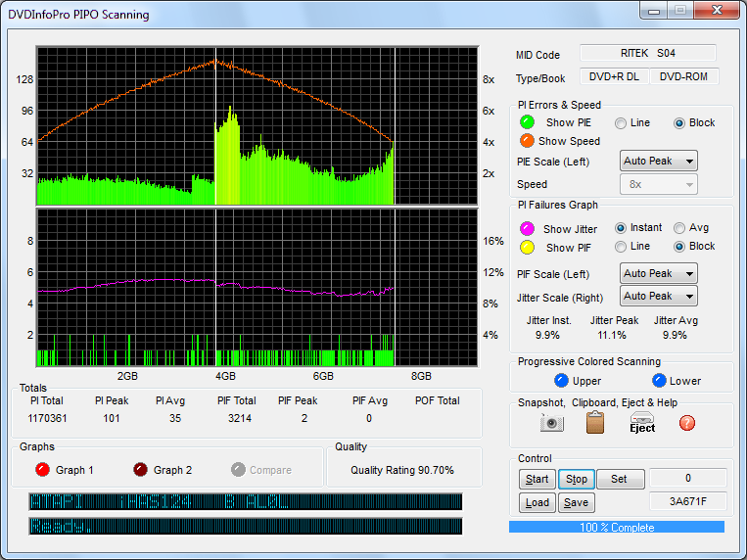Take a snapshot with the camera icon
The height and width of the screenshot is (560, 747).
click(551, 423)
